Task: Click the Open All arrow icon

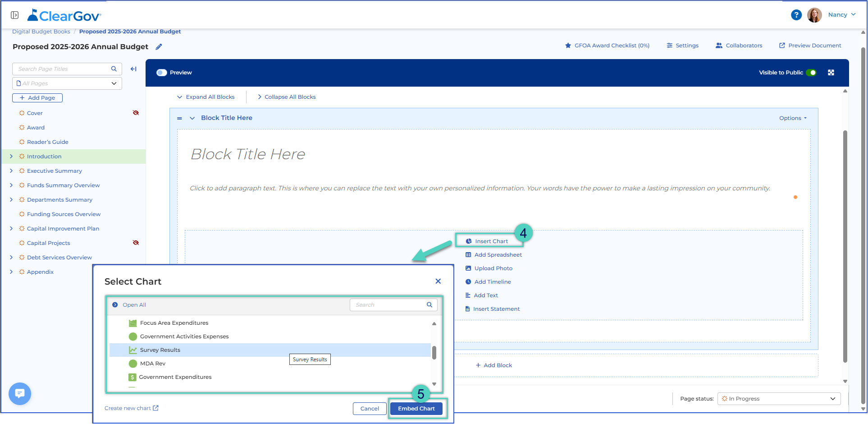Action: (x=115, y=305)
